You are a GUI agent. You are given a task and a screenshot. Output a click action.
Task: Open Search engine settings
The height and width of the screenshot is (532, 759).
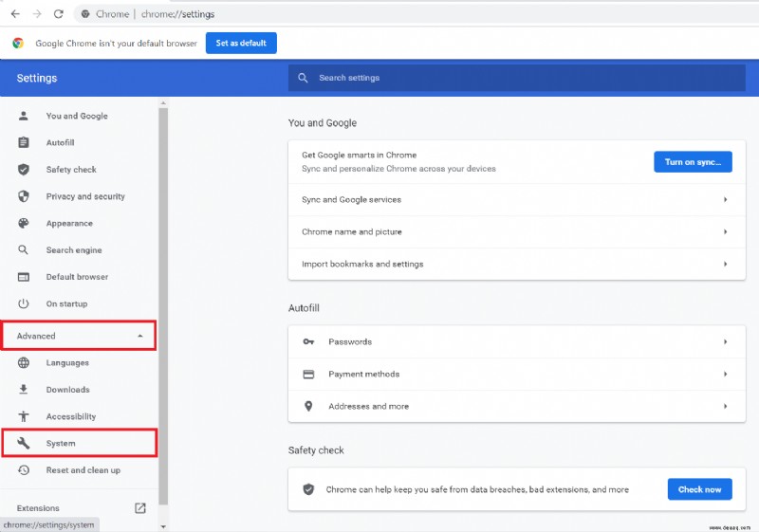click(x=74, y=250)
